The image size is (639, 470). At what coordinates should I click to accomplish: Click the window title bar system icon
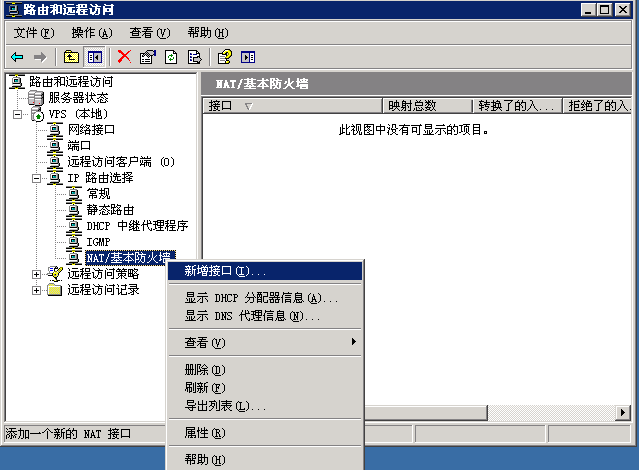click(x=13, y=9)
